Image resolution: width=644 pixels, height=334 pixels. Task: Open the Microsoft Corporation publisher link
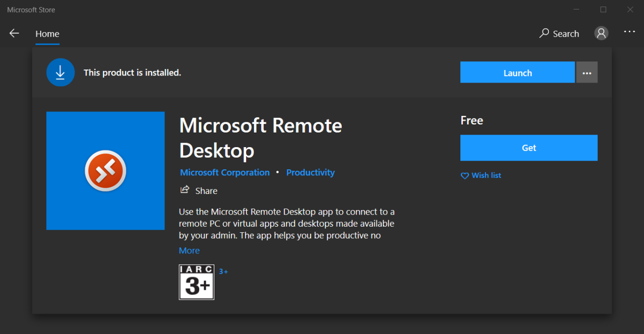(x=225, y=172)
